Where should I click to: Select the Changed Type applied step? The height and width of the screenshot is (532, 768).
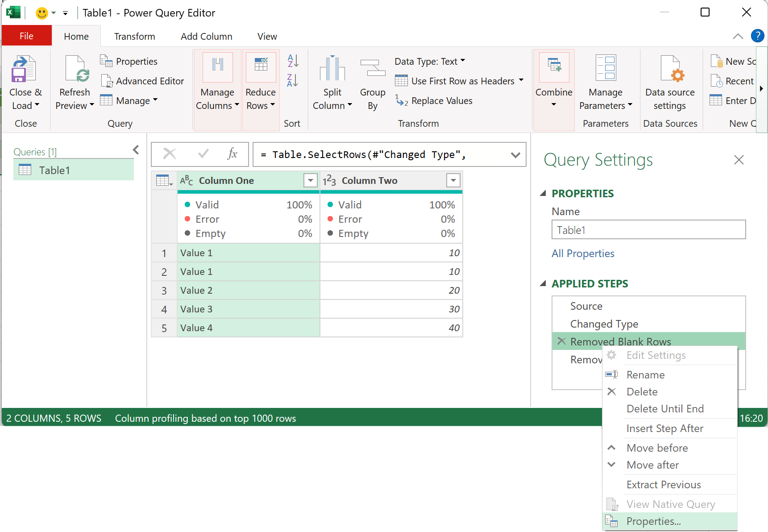tap(648, 324)
